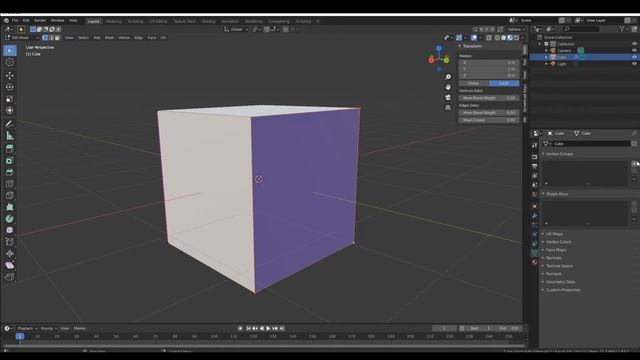Select the Poly Build tool
The height and width of the screenshot is (360, 640).
pos(10,207)
